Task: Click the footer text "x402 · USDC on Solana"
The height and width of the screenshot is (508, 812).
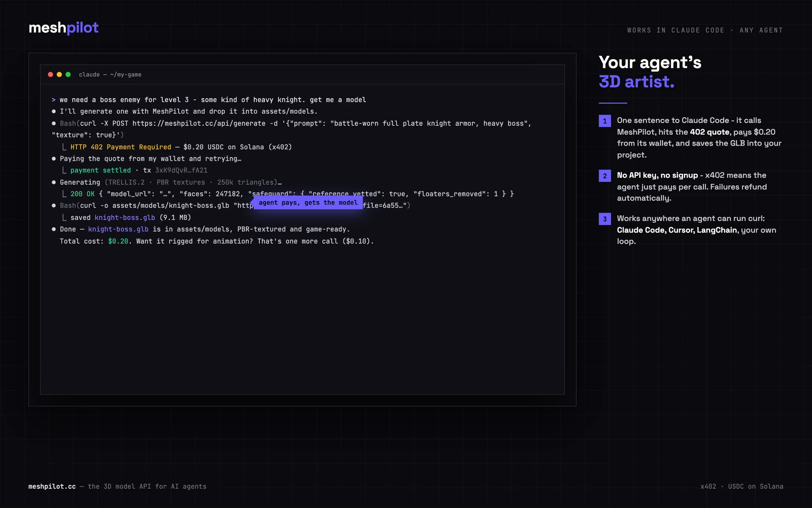Action: [x=742, y=486]
